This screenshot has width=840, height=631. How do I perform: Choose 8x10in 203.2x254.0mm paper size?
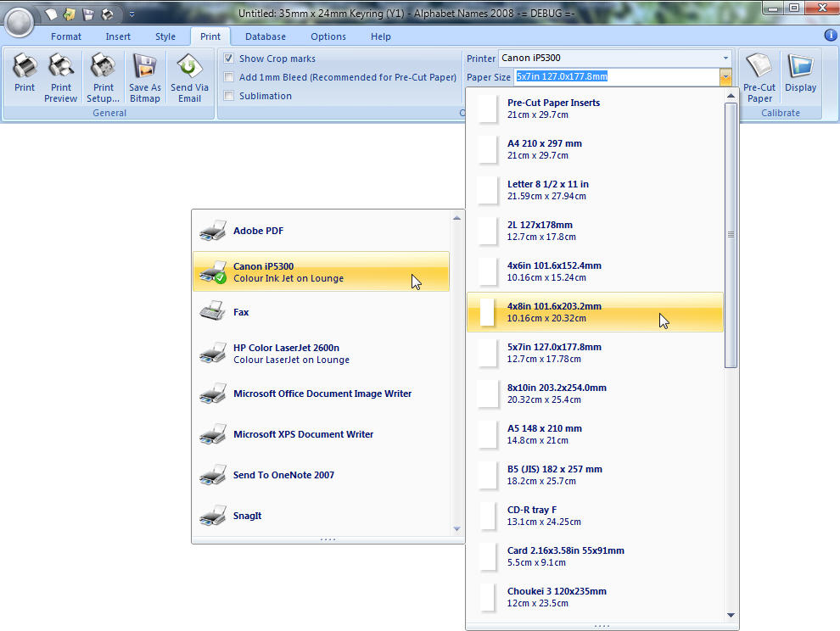click(595, 394)
